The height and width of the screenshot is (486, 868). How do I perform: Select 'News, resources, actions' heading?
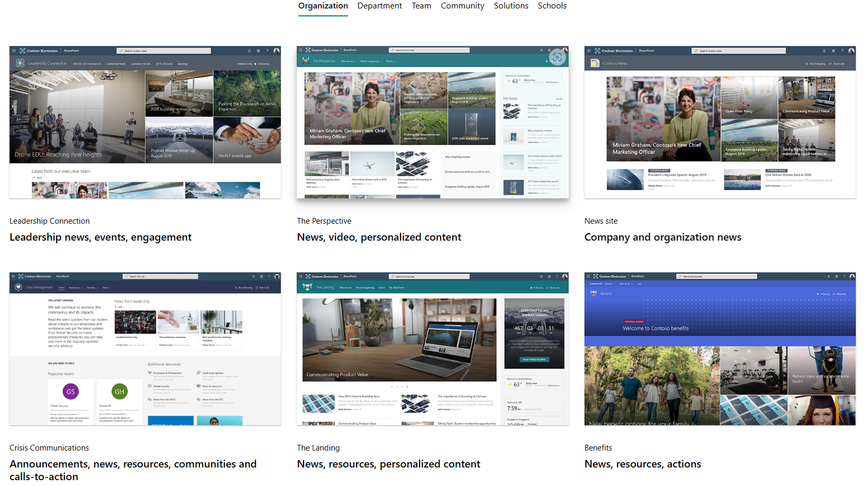[643, 464]
